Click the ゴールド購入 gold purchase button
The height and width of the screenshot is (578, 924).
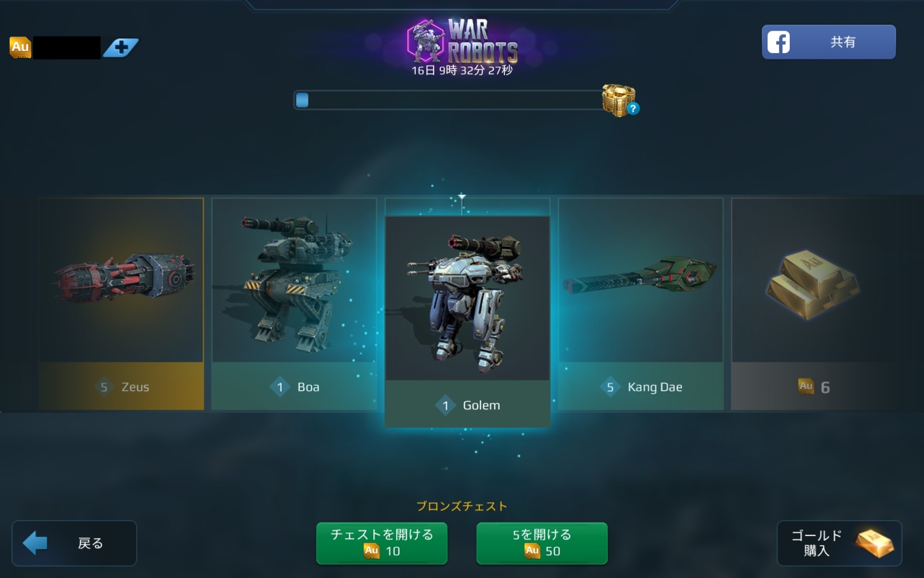pyautogui.click(x=840, y=543)
